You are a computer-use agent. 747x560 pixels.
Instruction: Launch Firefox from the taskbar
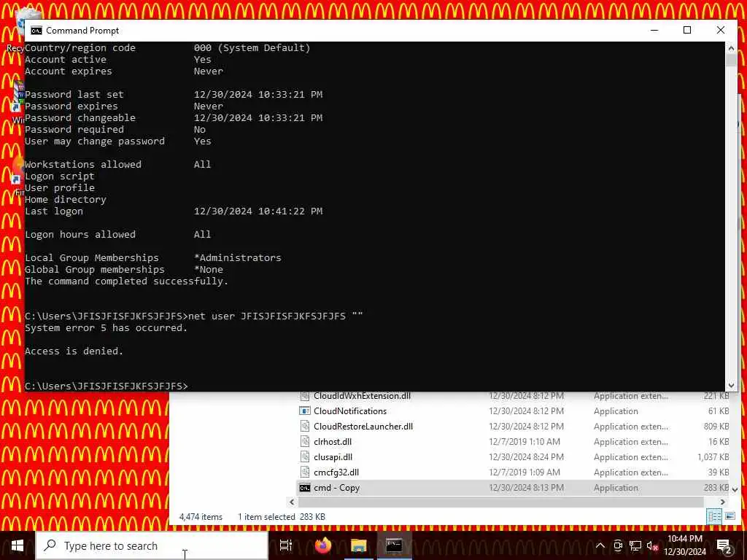[323, 545]
